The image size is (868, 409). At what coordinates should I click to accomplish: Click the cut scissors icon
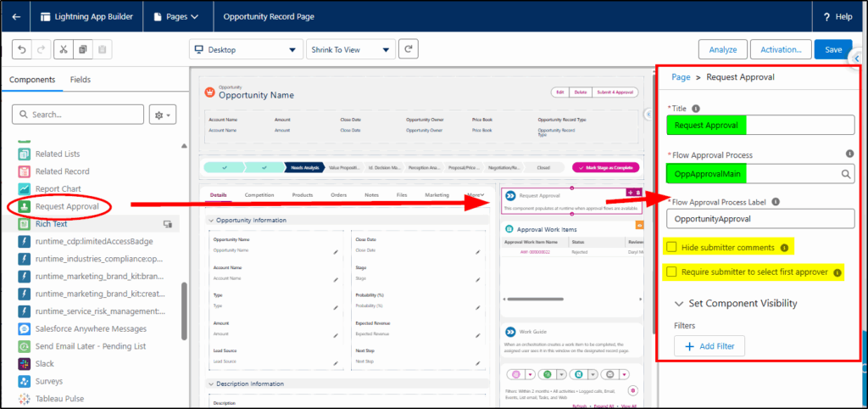tap(64, 49)
